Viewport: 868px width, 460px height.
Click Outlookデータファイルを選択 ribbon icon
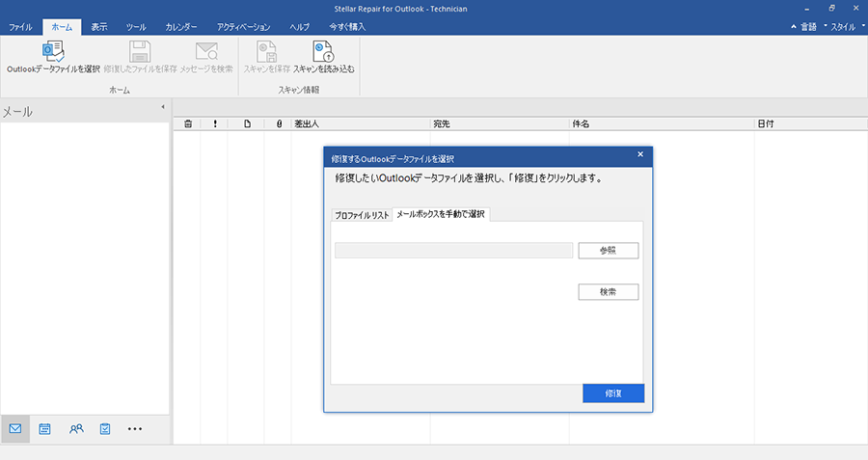[53, 51]
